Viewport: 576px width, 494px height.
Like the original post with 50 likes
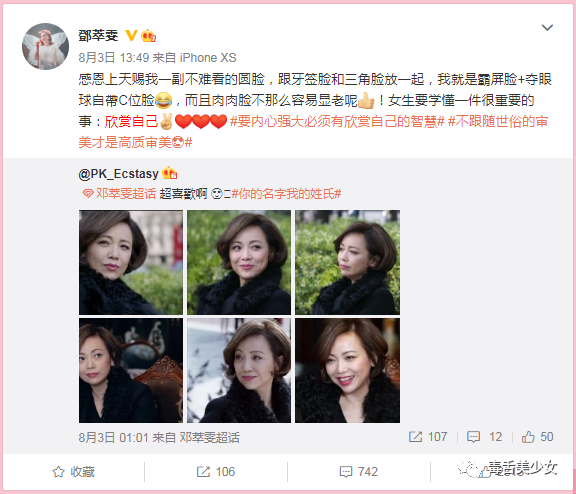click(537, 437)
